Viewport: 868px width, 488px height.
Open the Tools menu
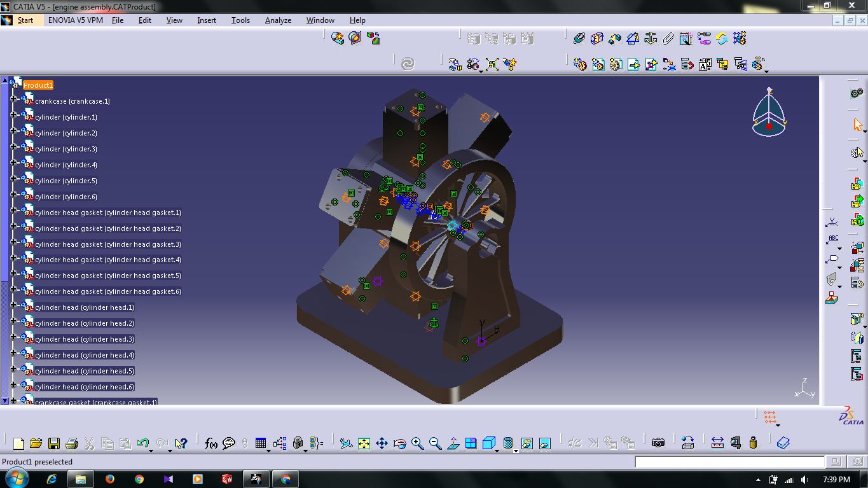click(240, 20)
